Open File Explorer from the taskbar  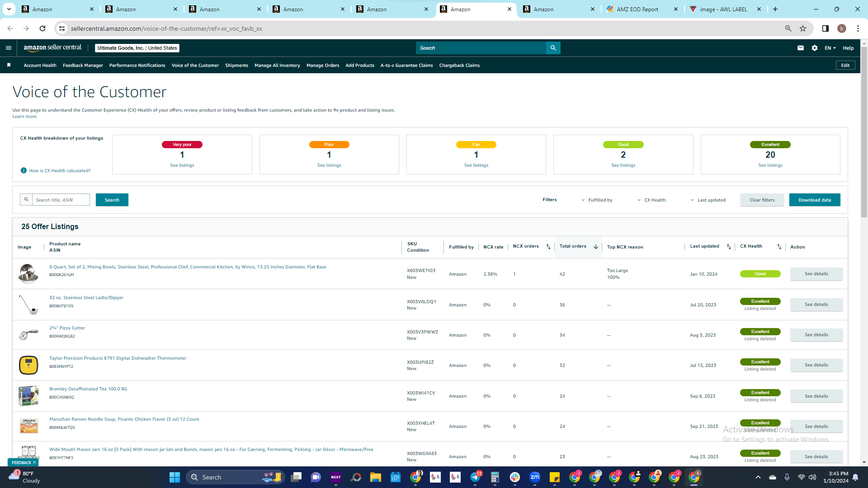click(376, 477)
